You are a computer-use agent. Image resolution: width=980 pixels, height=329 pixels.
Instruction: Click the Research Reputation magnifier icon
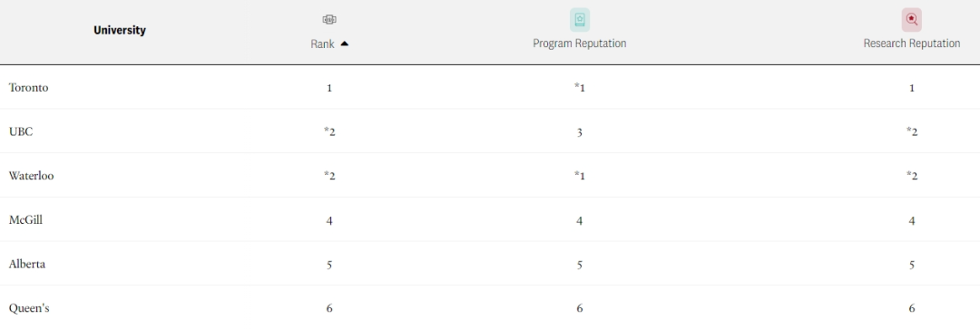coord(911,20)
